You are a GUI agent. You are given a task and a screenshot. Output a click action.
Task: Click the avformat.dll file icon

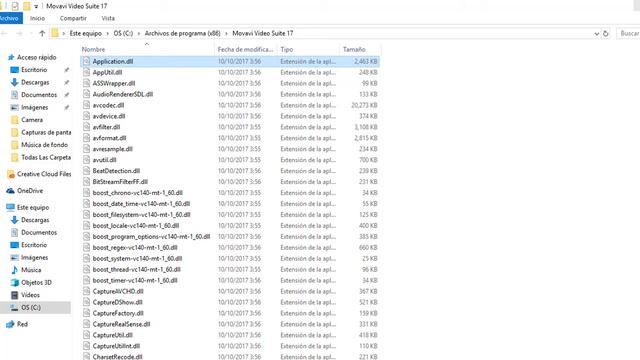[86, 138]
